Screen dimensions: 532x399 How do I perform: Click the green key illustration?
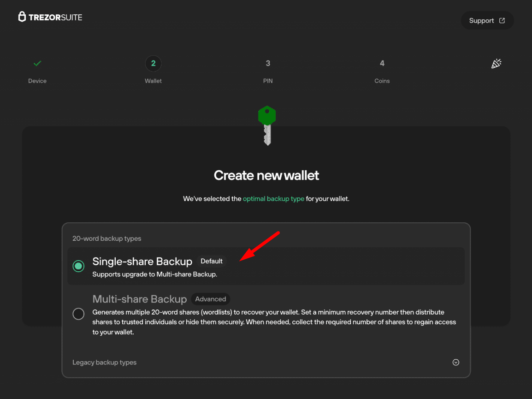267,125
